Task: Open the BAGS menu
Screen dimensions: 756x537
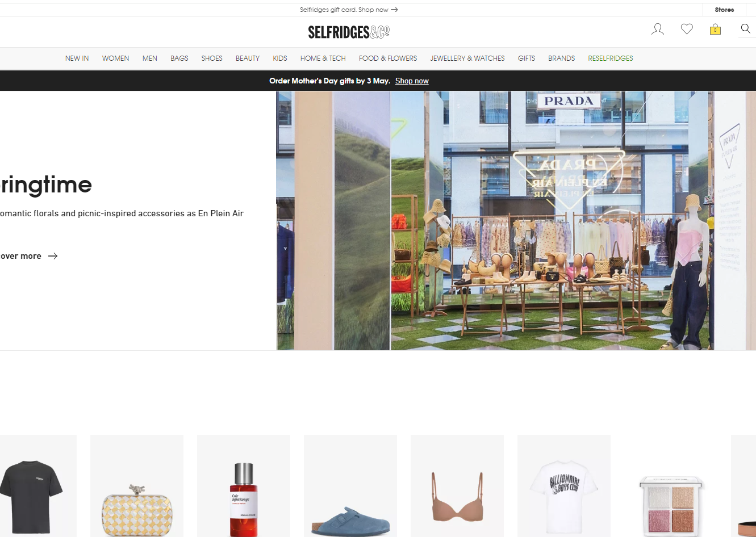Action: [179, 58]
